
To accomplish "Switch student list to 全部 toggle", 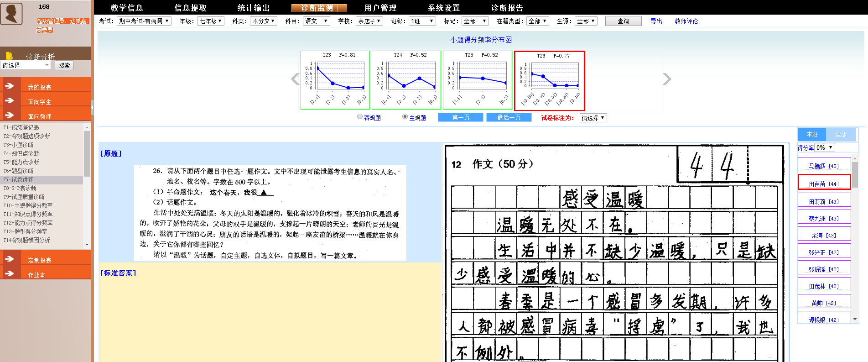I will [841, 134].
